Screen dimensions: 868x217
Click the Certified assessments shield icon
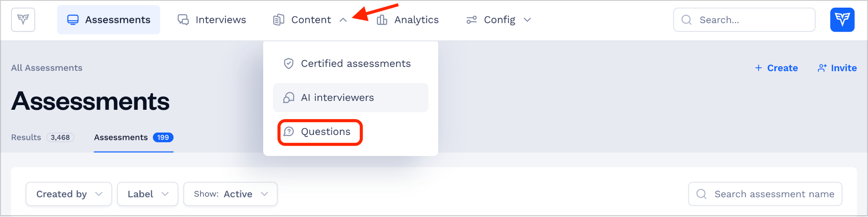tap(289, 64)
